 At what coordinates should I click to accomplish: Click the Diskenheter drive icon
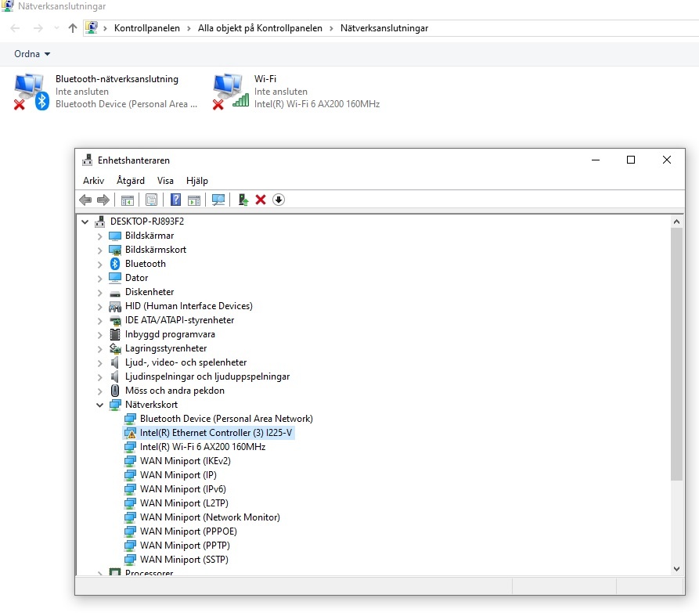click(115, 293)
